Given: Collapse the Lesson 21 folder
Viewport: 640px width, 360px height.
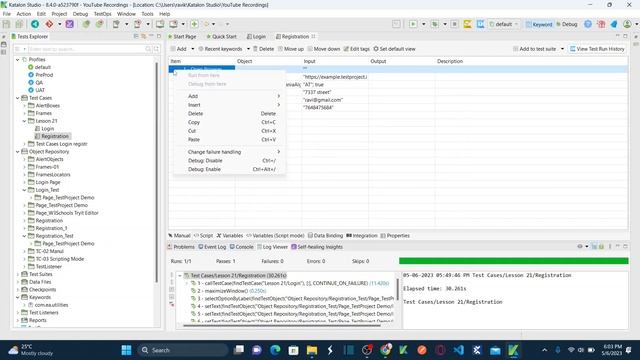Looking at the screenshot, I should point(24,121).
